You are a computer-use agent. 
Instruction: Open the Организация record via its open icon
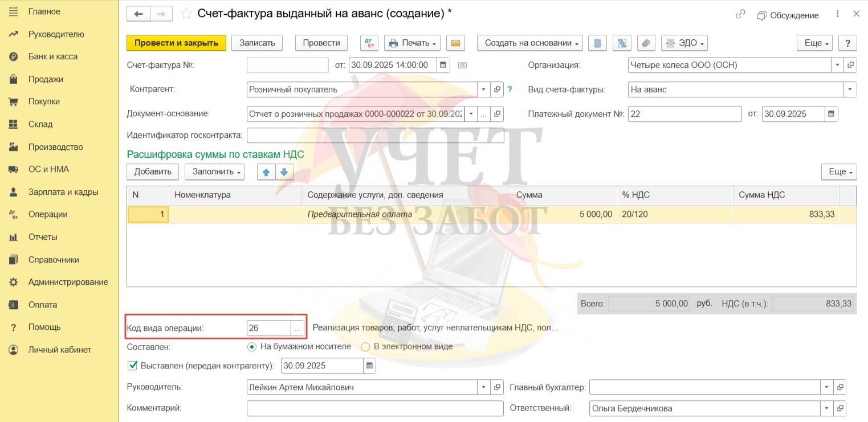(851, 65)
